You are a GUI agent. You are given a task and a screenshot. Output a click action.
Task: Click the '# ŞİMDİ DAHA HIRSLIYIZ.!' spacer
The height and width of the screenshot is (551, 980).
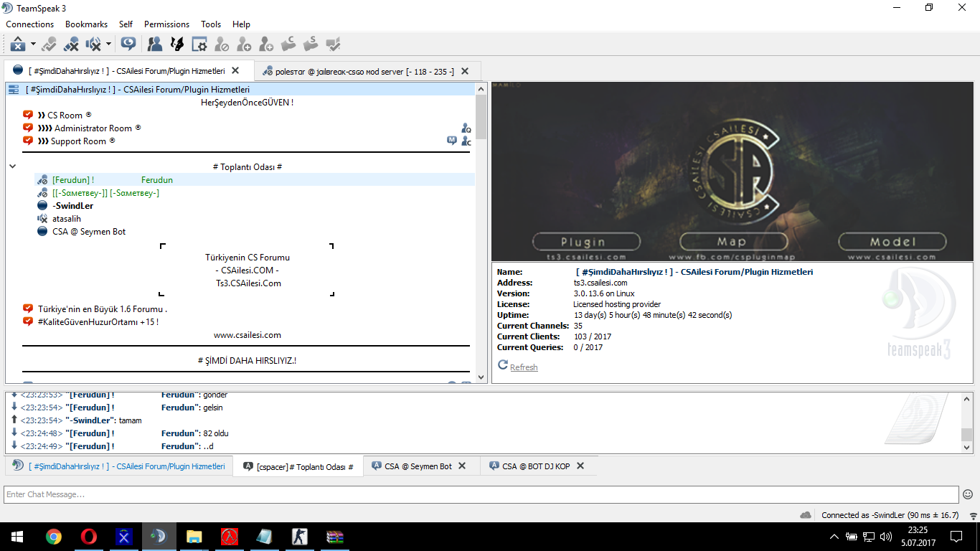[248, 361]
